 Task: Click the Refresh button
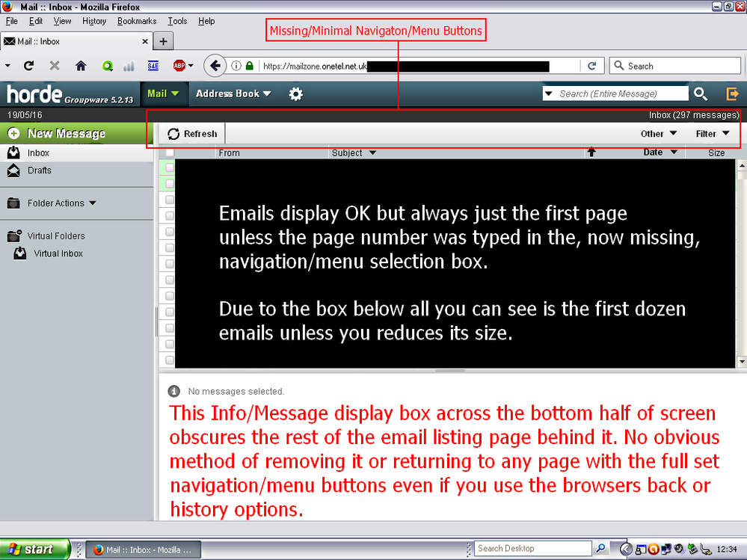[192, 134]
